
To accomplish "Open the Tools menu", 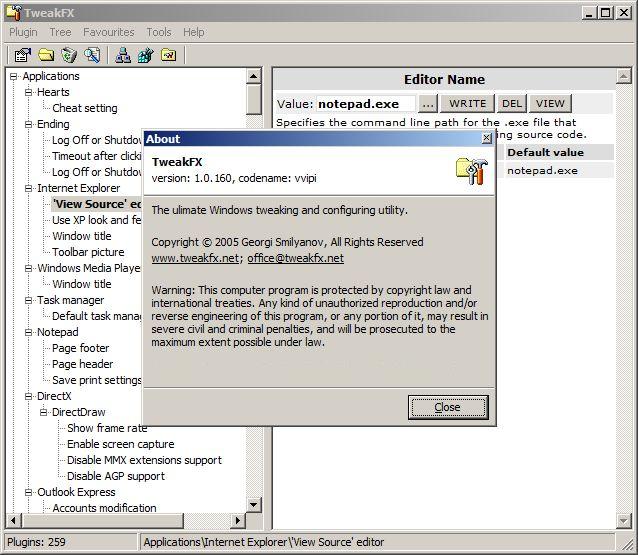I will (x=159, y=32).
